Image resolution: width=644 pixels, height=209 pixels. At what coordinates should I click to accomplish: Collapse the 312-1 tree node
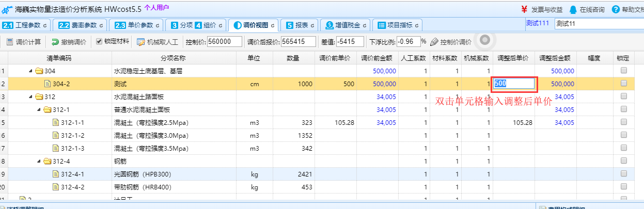(x=38, y=109)
